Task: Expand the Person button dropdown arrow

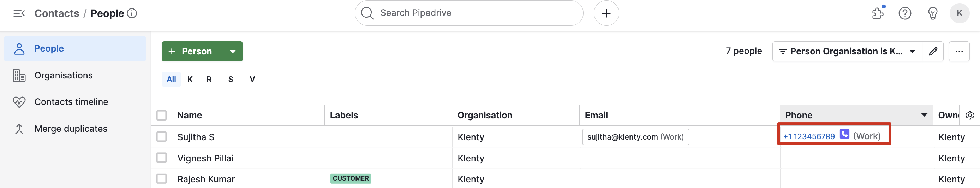Action: click(232, 51)
